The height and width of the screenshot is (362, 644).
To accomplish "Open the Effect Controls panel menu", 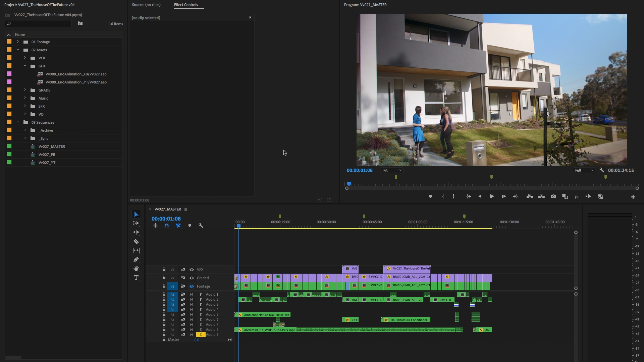I will [203, 5].
